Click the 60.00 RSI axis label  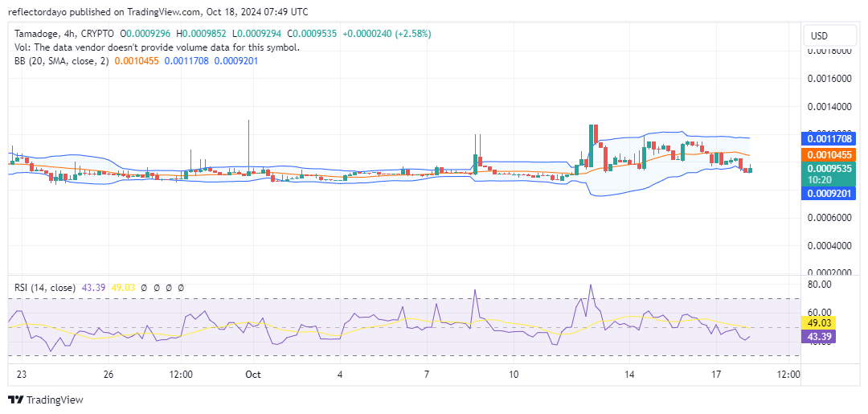pyautogui.click(x=820, y=313)
